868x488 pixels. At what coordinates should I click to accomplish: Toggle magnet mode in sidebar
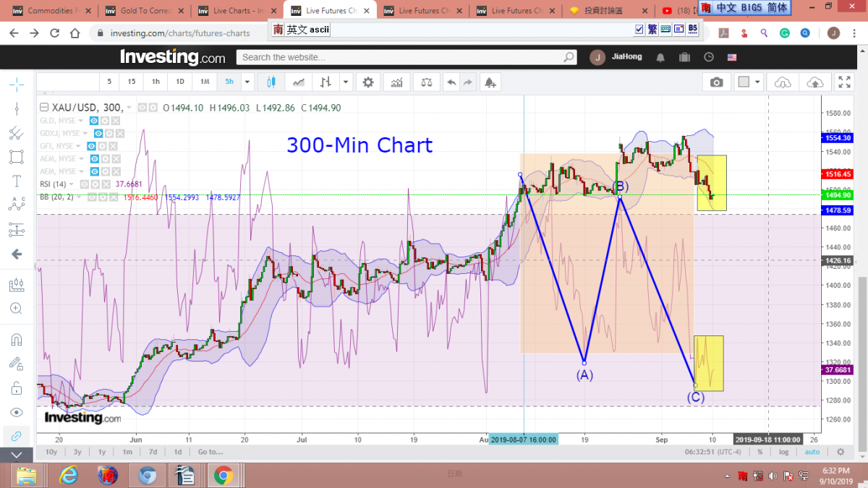click(17, 339)
